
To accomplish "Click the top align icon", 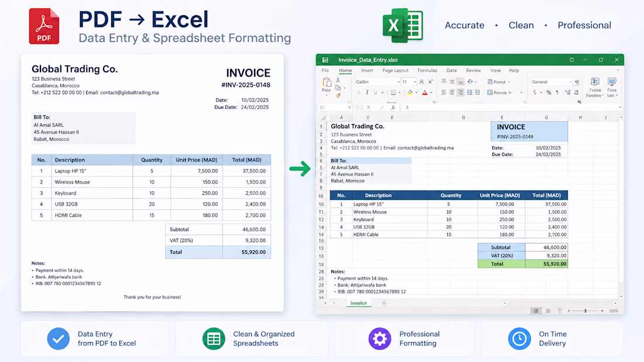I will (444, 81).
